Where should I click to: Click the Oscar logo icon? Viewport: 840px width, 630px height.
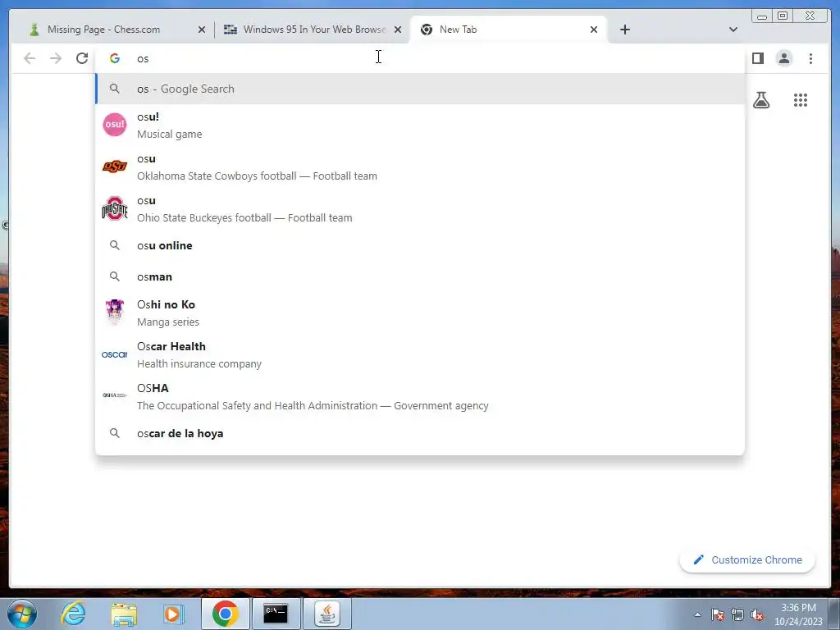[x=115, y=354]
